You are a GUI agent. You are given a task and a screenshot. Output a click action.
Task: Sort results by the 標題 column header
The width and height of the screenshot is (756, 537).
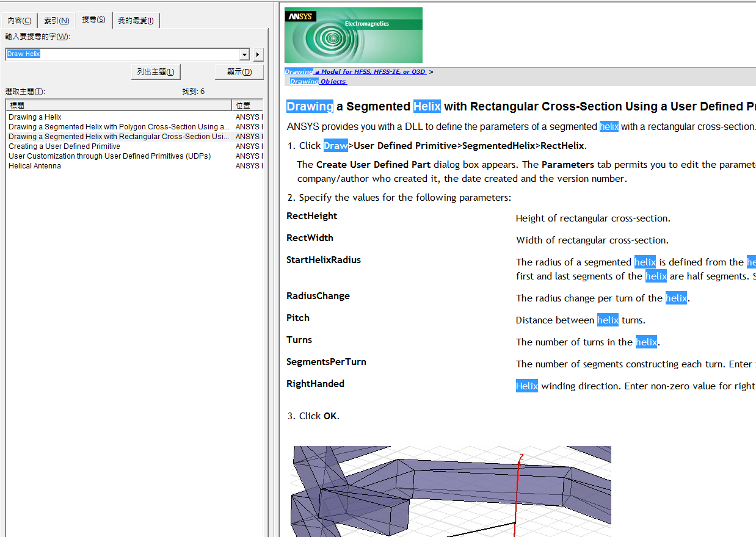click(119, 105)
